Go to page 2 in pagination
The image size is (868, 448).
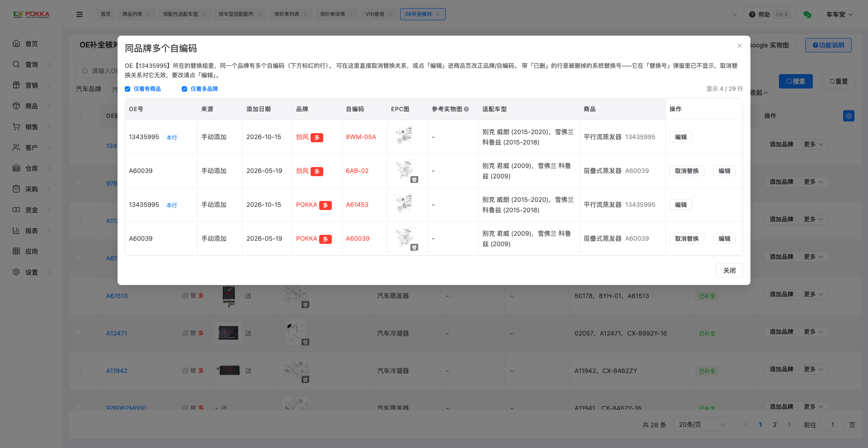(x=775, y=425)
